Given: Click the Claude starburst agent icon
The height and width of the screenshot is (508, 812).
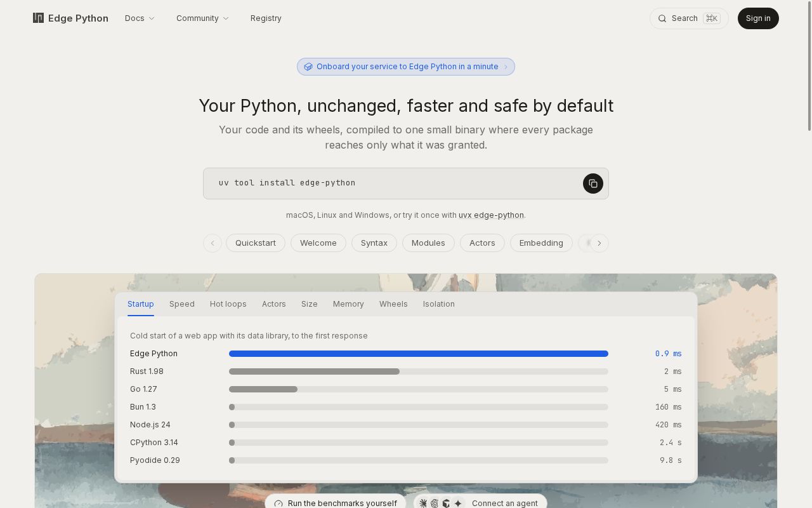Looking at the screenshot, I should (x=423, y=504).
